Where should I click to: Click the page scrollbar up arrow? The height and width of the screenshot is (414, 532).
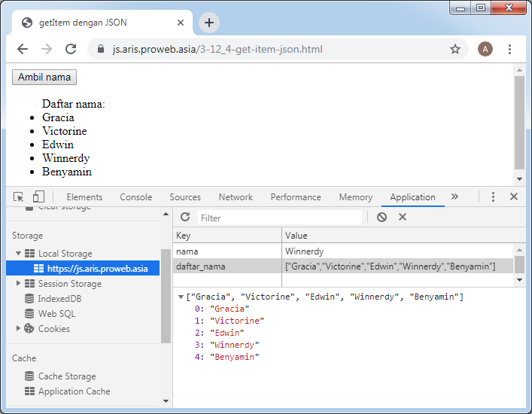[519, 70]
